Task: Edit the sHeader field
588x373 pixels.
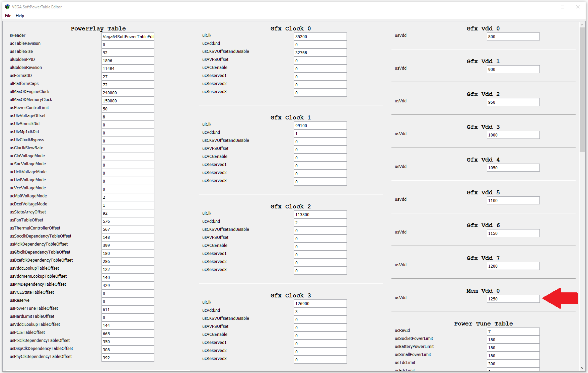Action: pos(128,36)
